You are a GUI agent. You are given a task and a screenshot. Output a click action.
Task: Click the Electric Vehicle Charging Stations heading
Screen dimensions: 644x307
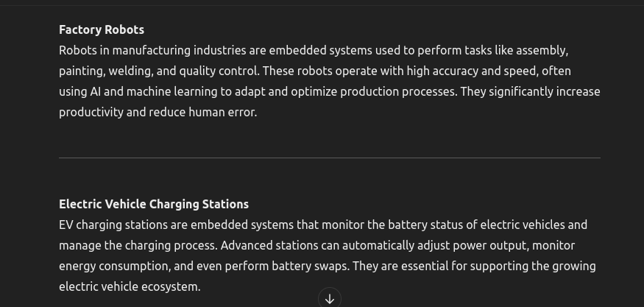click(x=154, y=204)
